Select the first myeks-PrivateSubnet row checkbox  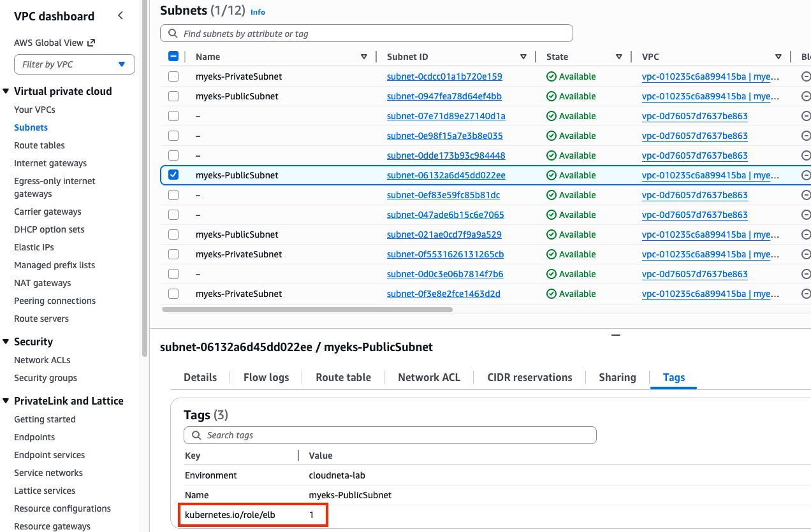coord(173,76)
